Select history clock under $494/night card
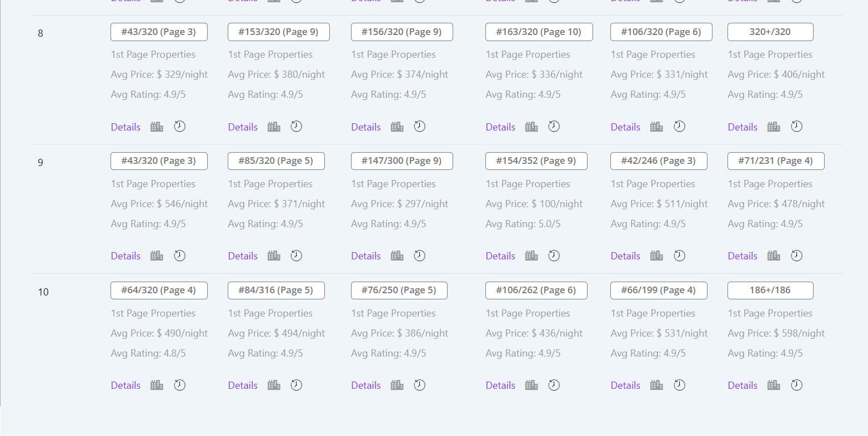The height and width of the screenshot is (436, 868). [297, 385]
